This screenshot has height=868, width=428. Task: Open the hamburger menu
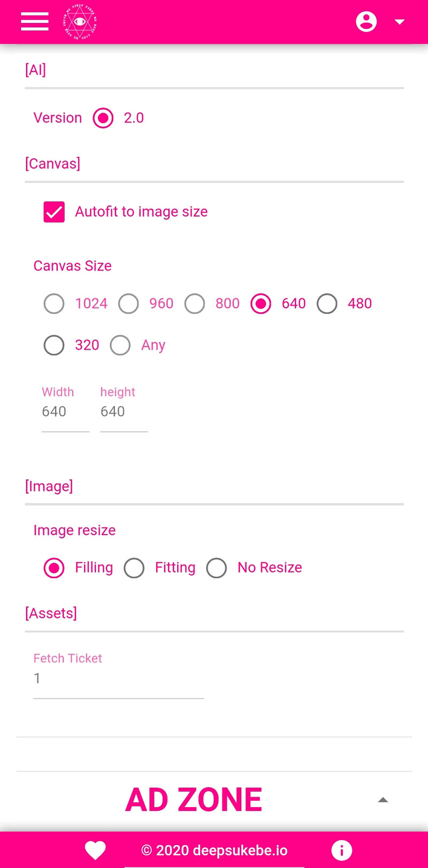click(x=35, y=22)
